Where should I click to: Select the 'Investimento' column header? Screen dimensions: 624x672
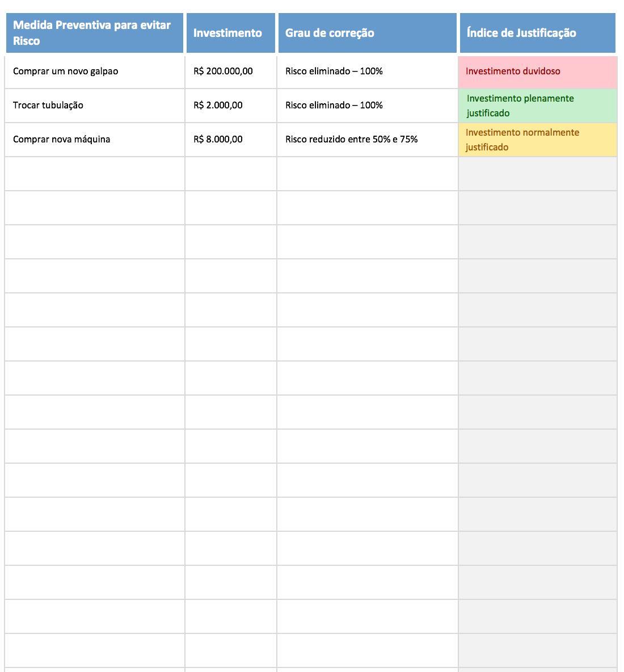(x=230, y=33)
